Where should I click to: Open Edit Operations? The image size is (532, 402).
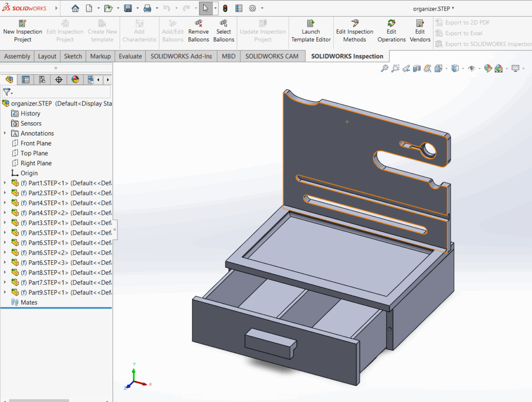click(391, 31)
